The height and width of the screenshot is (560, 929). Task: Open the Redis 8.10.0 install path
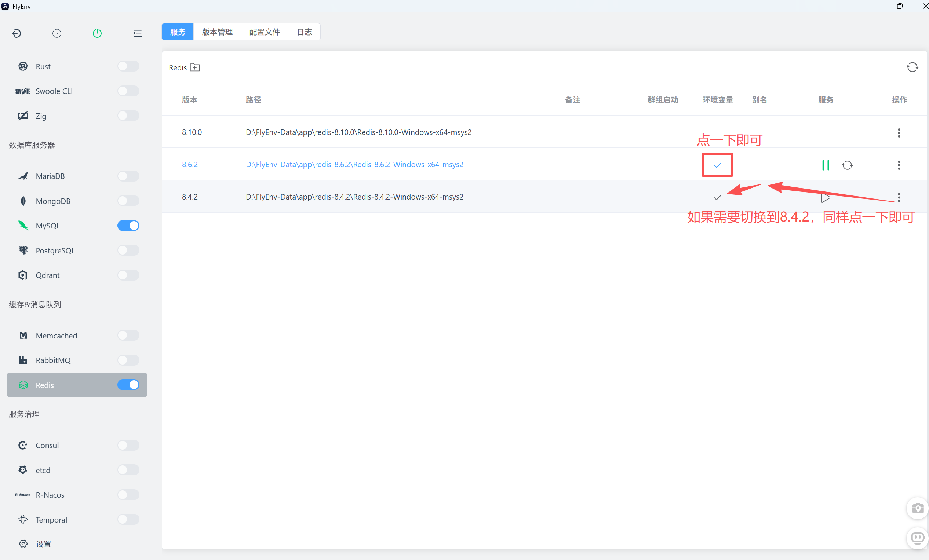(358, 132)
